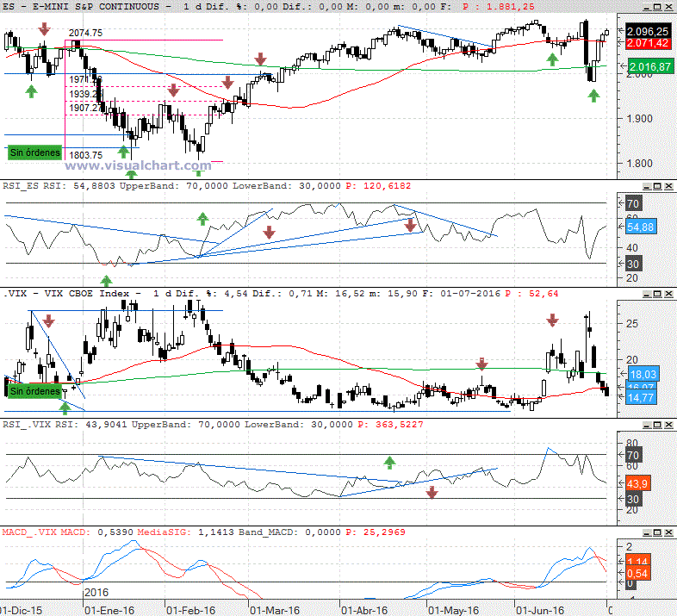The height and width of the screenshot is (616, 677).
Task: Maximize the .VIX CBOE Index panel
Action: tap(657, 294)
